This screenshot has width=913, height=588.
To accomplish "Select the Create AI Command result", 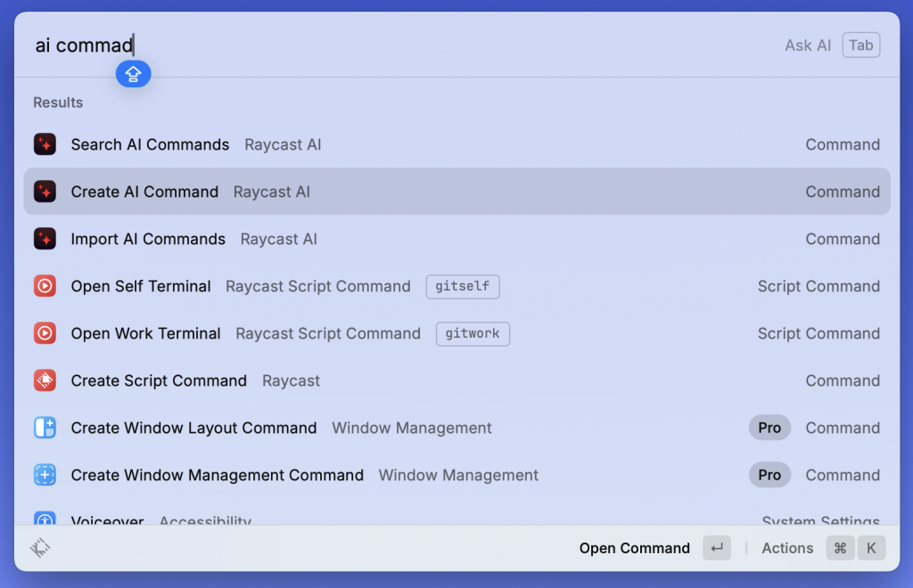I will coord(457,192).
